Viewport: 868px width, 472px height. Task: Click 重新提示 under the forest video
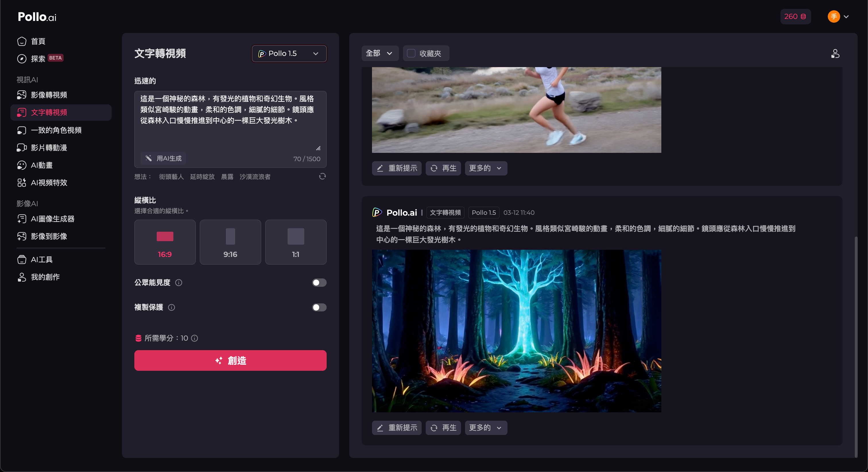click(397, 428)
